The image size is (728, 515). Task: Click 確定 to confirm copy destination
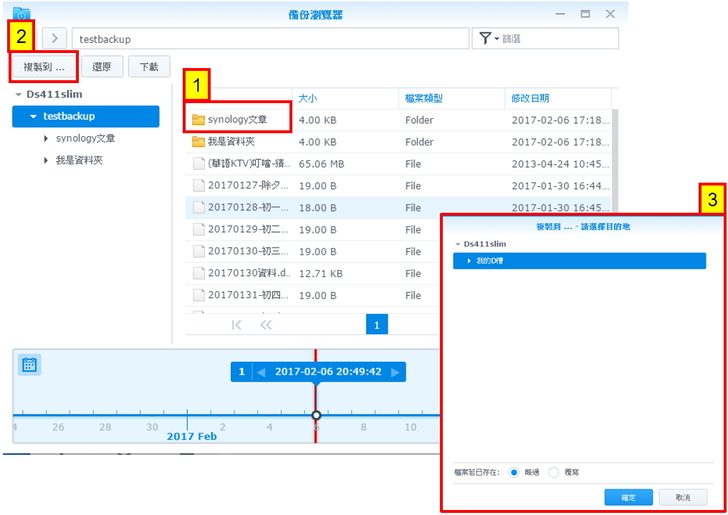pos(628,497)
